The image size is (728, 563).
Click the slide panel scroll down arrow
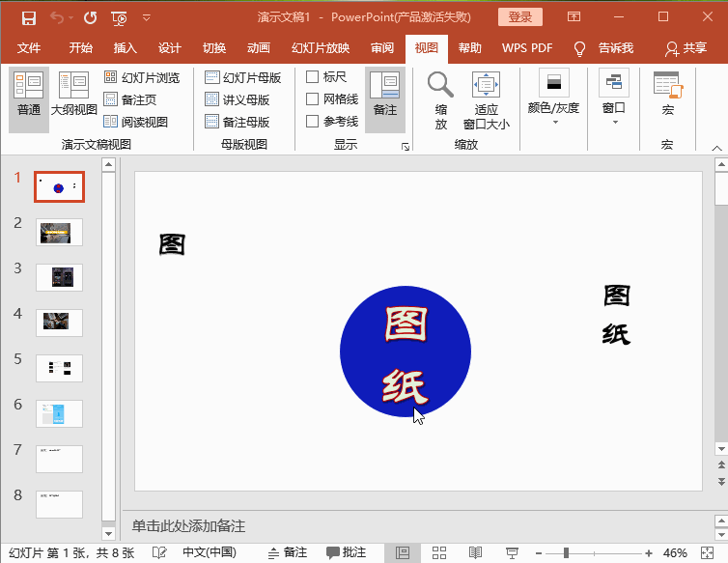(x=108, y=533)
